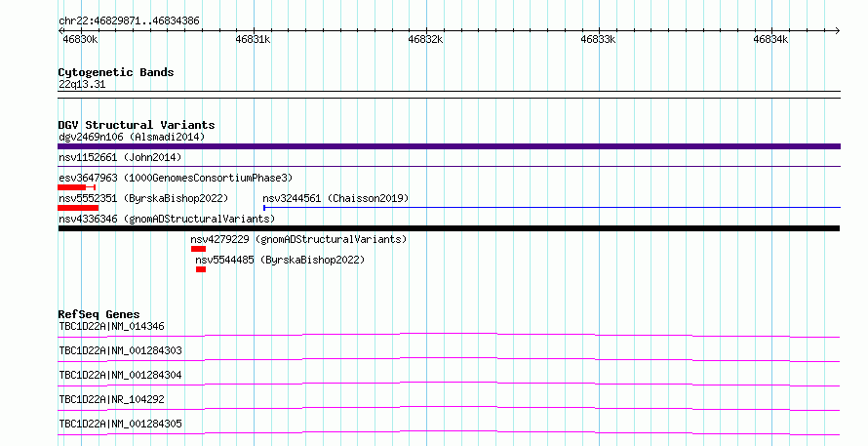Click the red esv3647963 variant bar
This screenshot has height=446, width=868.
pyautogui.click(x=76, y=187)
